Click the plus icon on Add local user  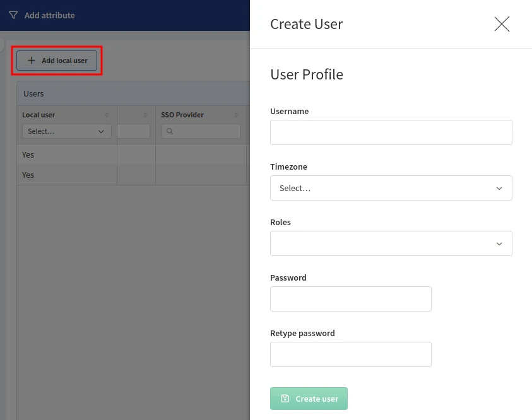[32, 61]
